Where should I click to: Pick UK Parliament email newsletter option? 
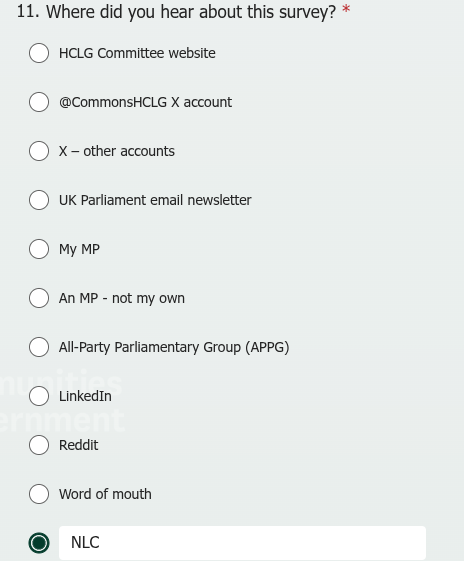point(39,200)
